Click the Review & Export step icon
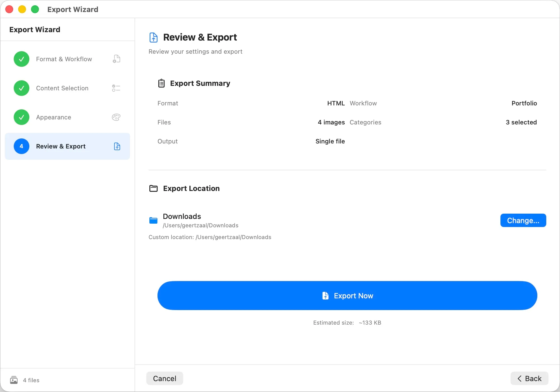Screen dimensions: 560x392 click(x=117, y=147)
